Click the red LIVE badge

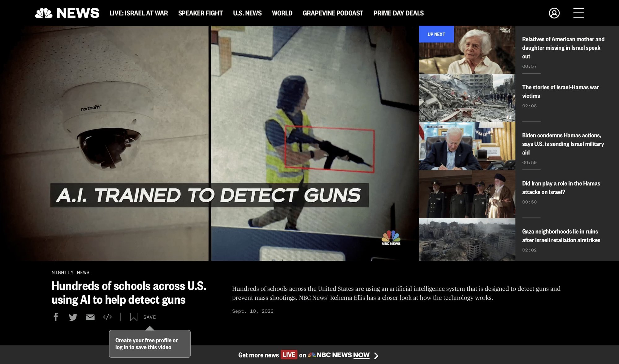288,355
